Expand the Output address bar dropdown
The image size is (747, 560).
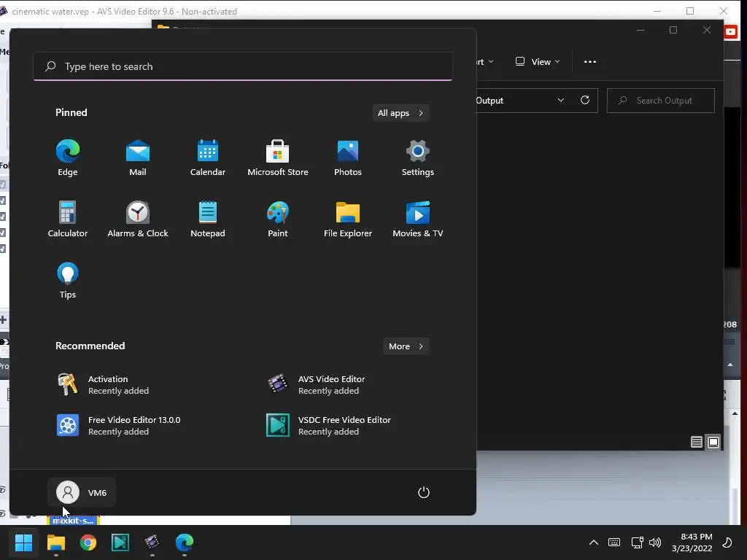coord(561,100)
